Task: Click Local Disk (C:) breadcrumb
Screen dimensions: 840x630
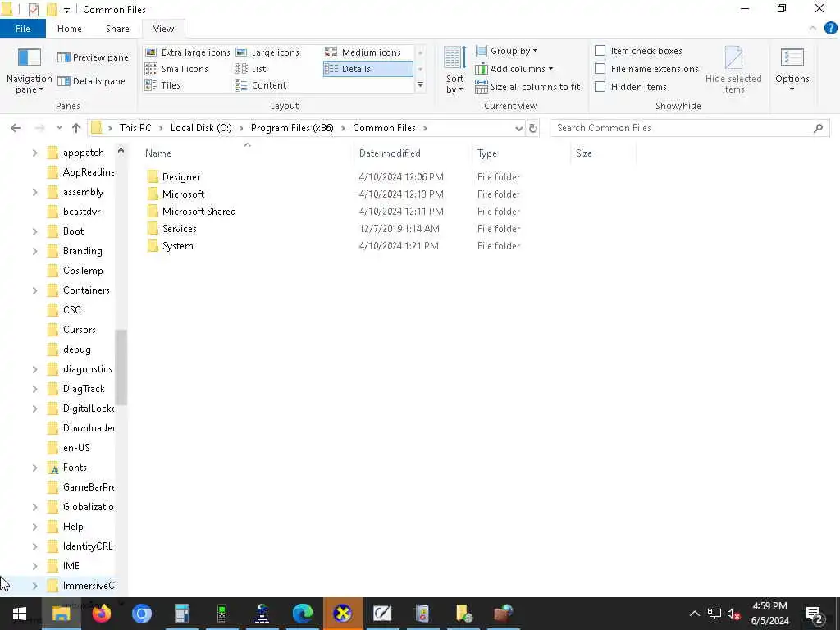Action: click(x=201, y=128)
